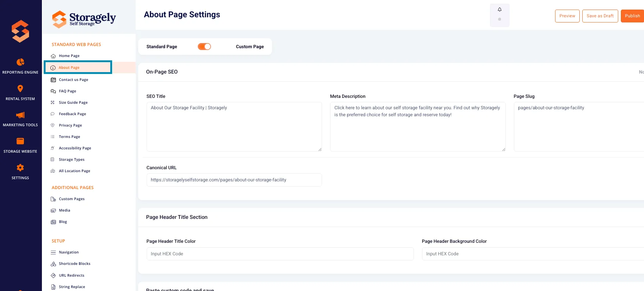Click the URL Redirects icon
644x291 pixels.
point(53,276)
